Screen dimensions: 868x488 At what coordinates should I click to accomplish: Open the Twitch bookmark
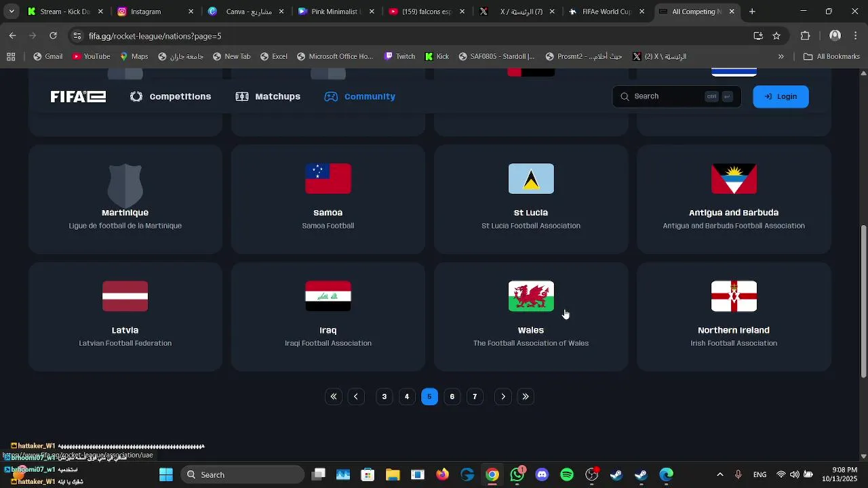click(x=399, y=57)
